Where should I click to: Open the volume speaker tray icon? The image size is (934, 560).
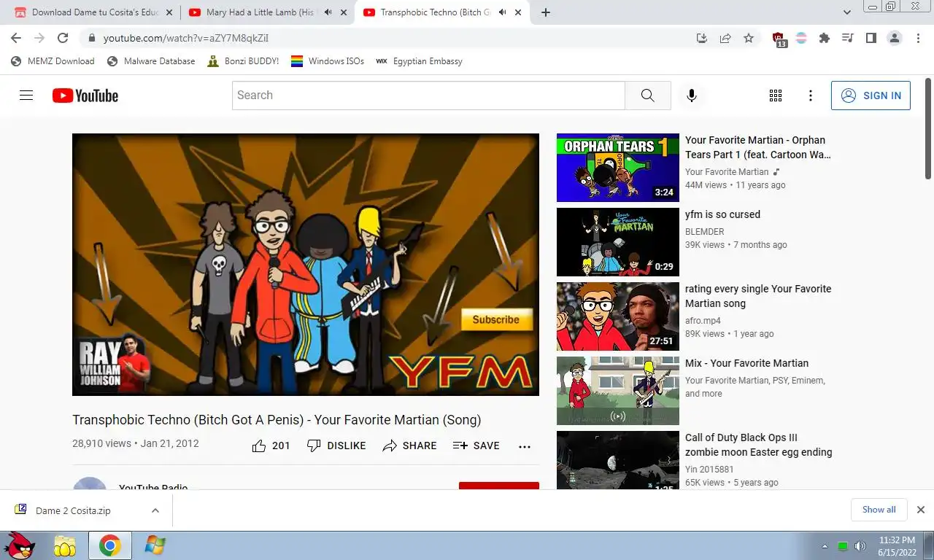coord(860,546)
